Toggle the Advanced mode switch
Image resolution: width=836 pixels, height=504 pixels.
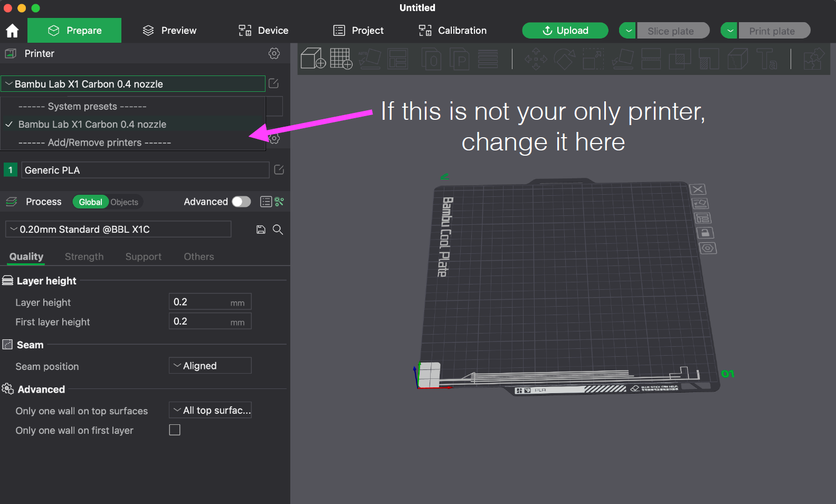point(241,202)
